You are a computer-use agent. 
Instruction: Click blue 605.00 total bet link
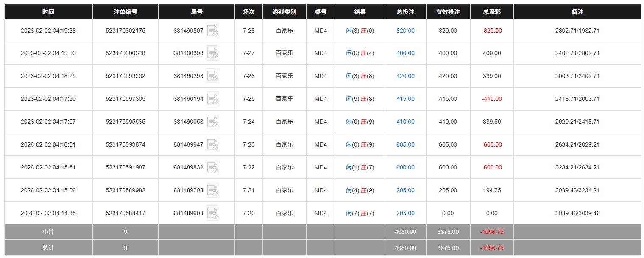405,145
